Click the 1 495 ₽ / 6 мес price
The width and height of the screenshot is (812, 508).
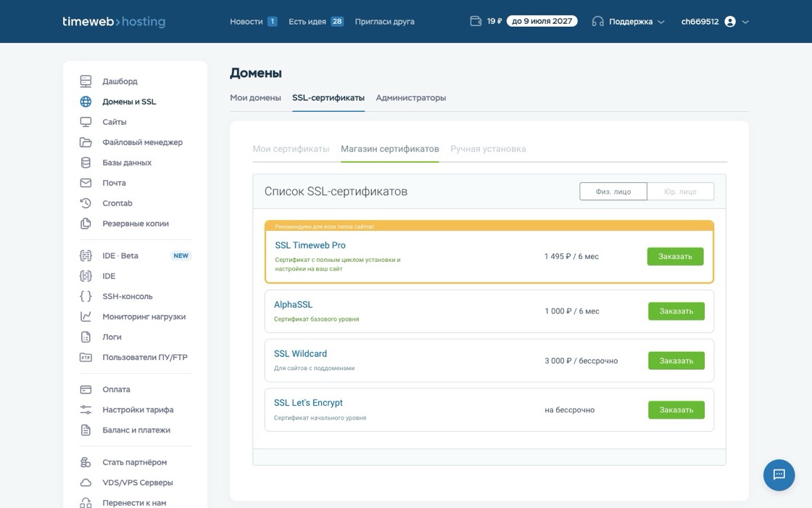571,257
